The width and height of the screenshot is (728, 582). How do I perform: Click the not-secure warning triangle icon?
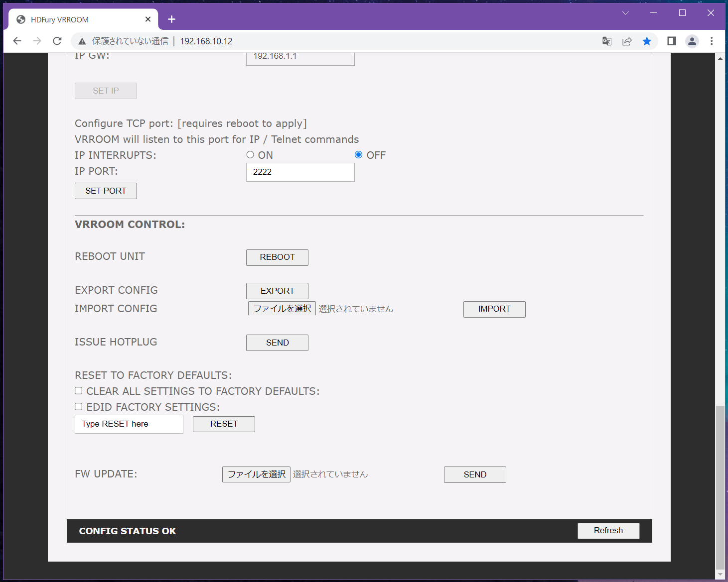point(82,41)
